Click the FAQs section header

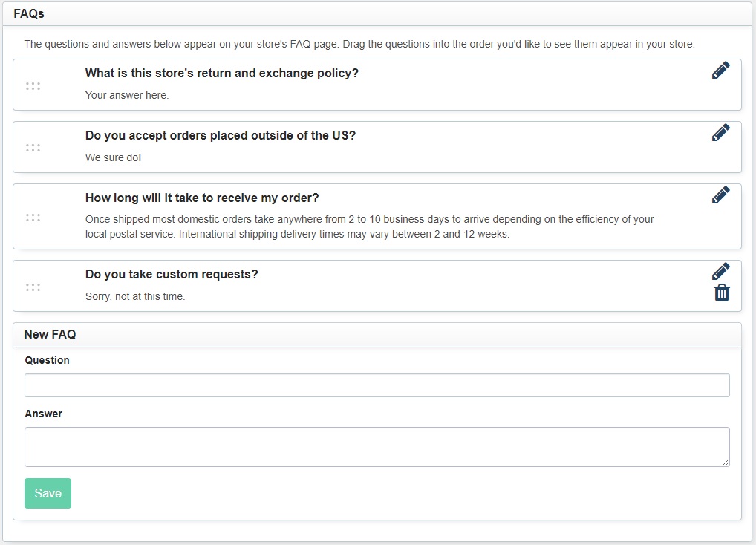click(x=377, y=13)
